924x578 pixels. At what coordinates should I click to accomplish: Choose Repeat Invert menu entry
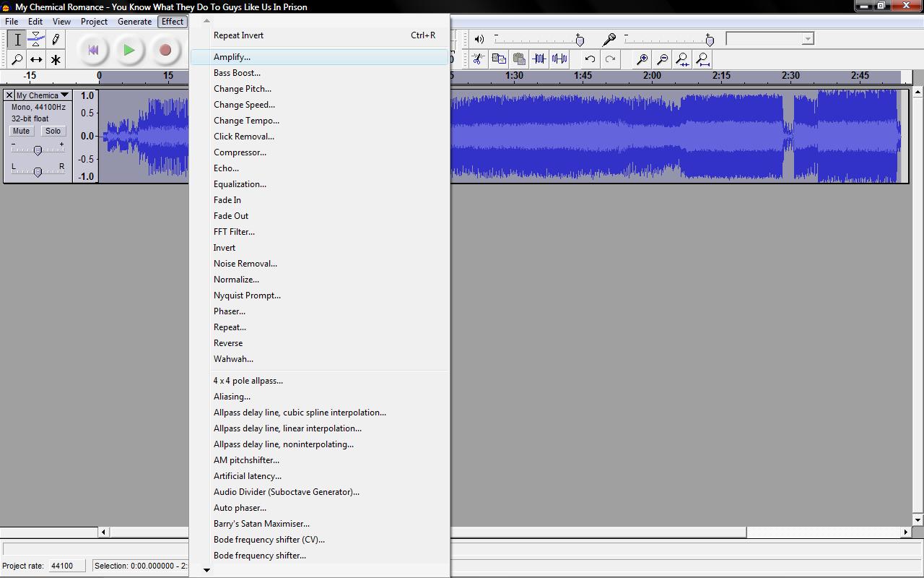[320, 35]
